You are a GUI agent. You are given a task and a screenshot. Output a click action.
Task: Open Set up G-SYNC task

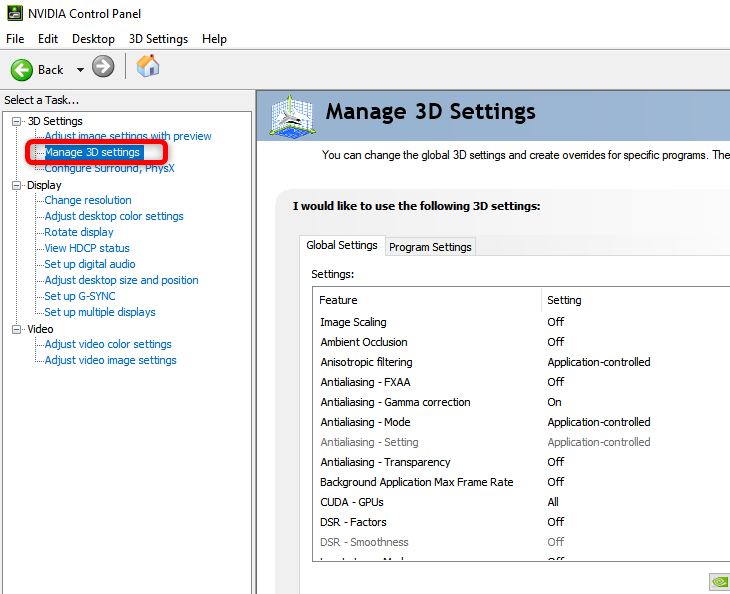80,296
